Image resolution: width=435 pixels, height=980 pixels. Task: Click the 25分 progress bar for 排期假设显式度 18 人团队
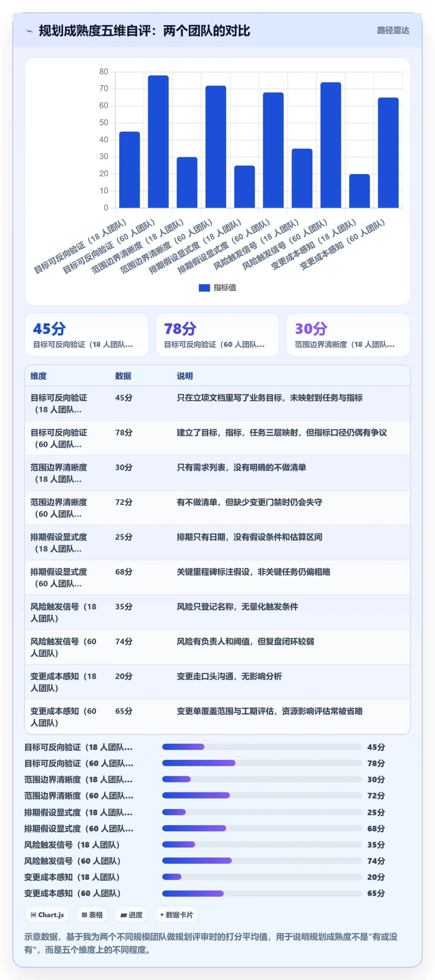click(x=262, y=812)
